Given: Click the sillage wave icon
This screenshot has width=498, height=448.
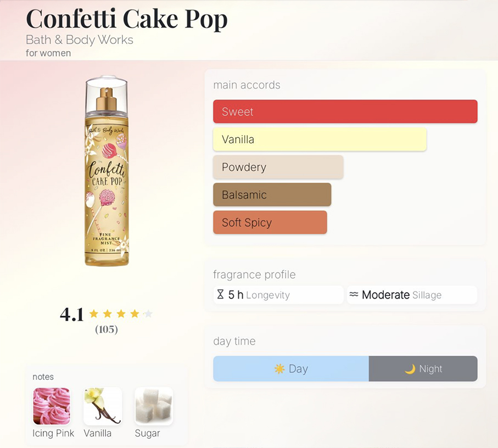Looking at the screenshot, I should coord(354,294).
